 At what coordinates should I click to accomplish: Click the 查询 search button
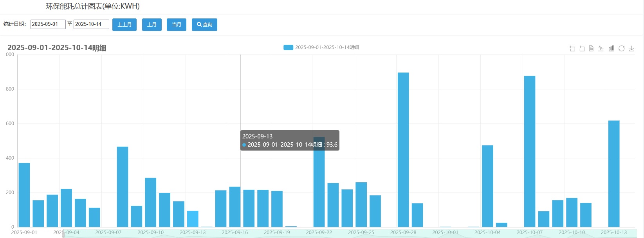(204, 25)
